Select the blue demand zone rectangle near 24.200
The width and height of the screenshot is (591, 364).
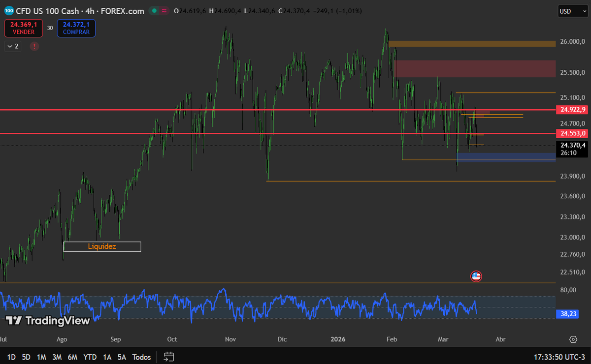[x=506, y=157]
